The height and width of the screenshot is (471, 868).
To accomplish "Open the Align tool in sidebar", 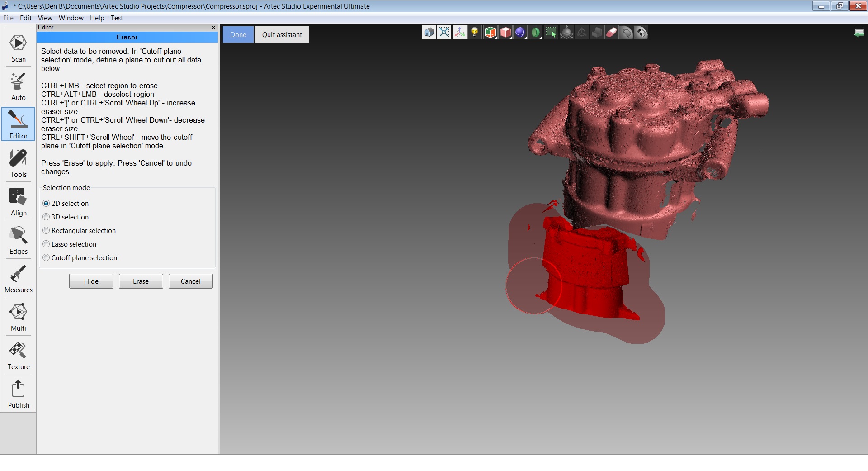I will (x=19, y=202).
